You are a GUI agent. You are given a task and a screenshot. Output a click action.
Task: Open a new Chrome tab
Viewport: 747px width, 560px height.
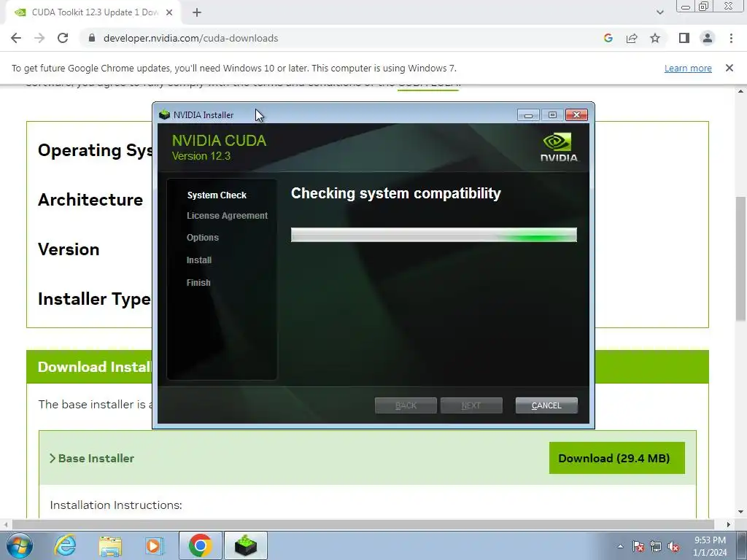pos(197,12)
